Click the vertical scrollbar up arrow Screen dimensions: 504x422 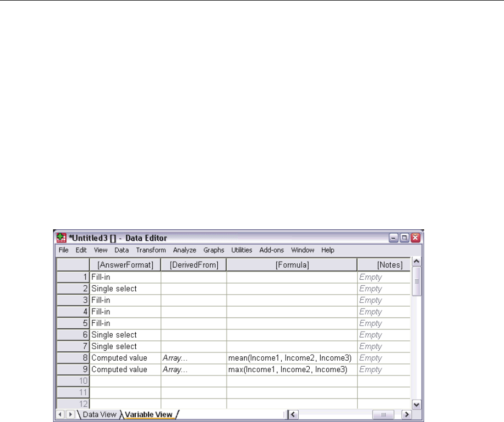coord(416,262)
